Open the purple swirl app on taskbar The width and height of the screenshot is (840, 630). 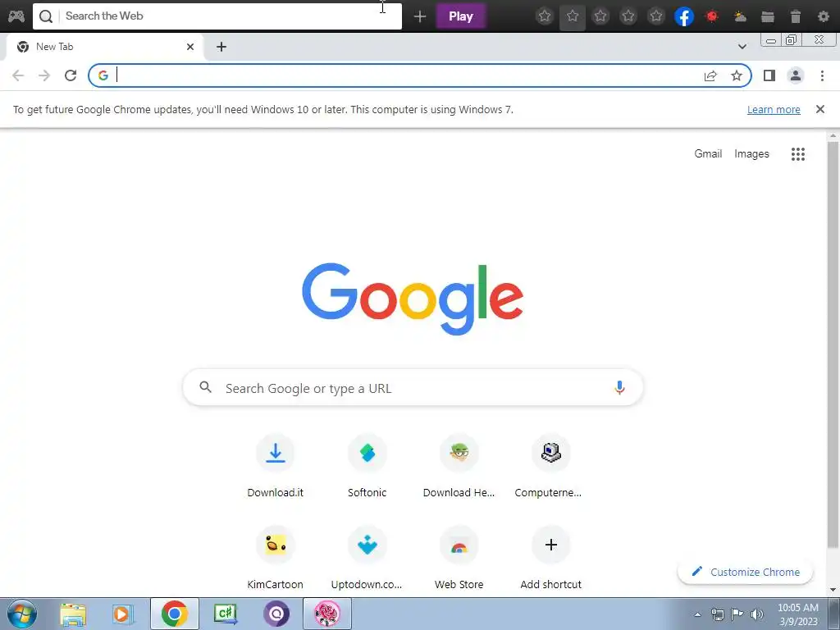pos(276,614)
